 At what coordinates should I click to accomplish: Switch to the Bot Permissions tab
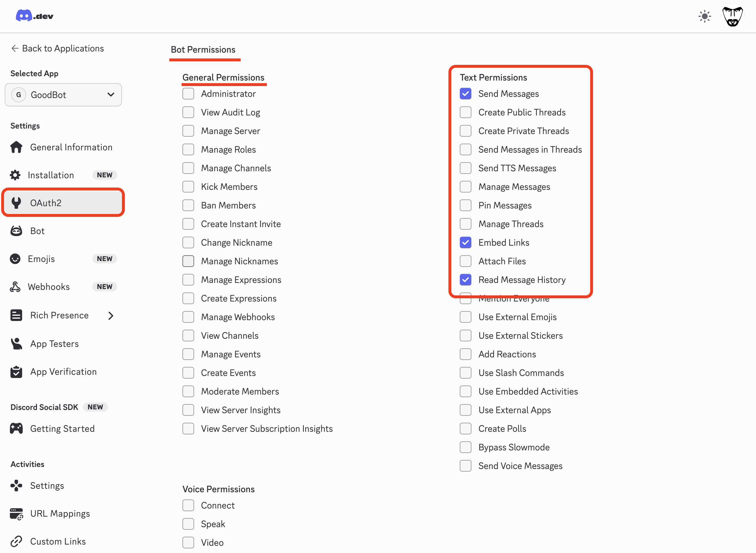pos(203,49)
